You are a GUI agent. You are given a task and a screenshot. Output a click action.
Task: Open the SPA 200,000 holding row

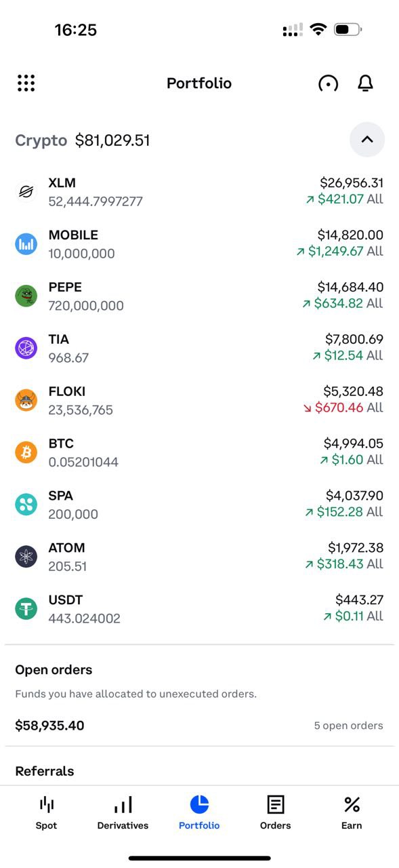[x=199, y=505]
